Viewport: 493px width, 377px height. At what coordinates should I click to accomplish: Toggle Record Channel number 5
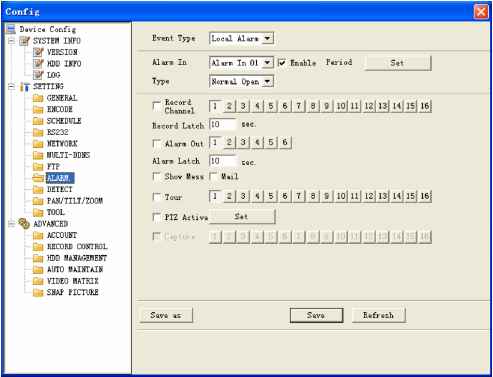pos(271,106)
